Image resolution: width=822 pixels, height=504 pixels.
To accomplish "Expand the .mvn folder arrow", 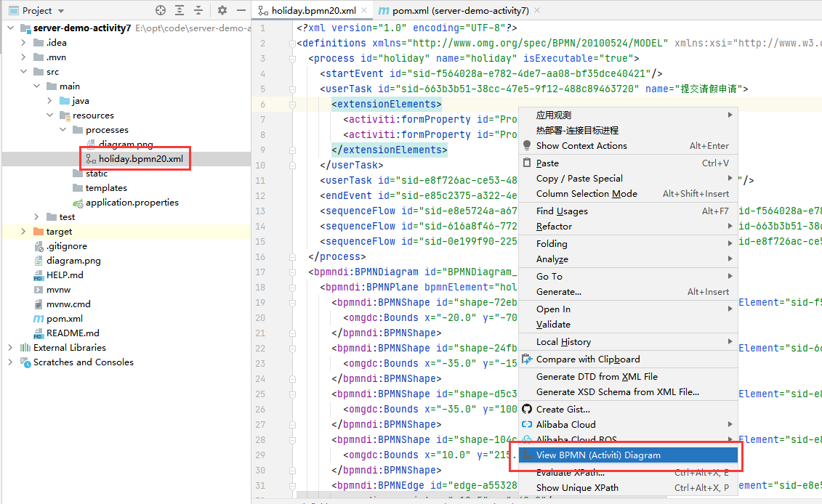I will coord(23,57).
